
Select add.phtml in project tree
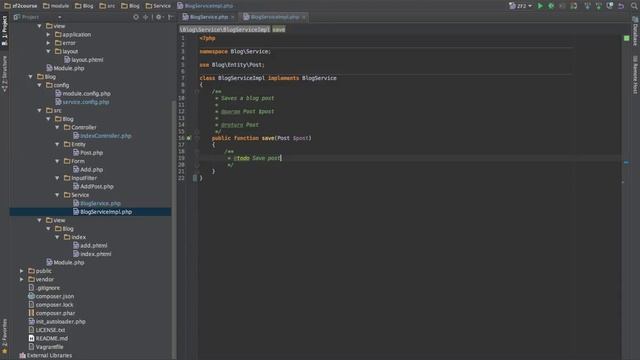[x=94, y=245]
